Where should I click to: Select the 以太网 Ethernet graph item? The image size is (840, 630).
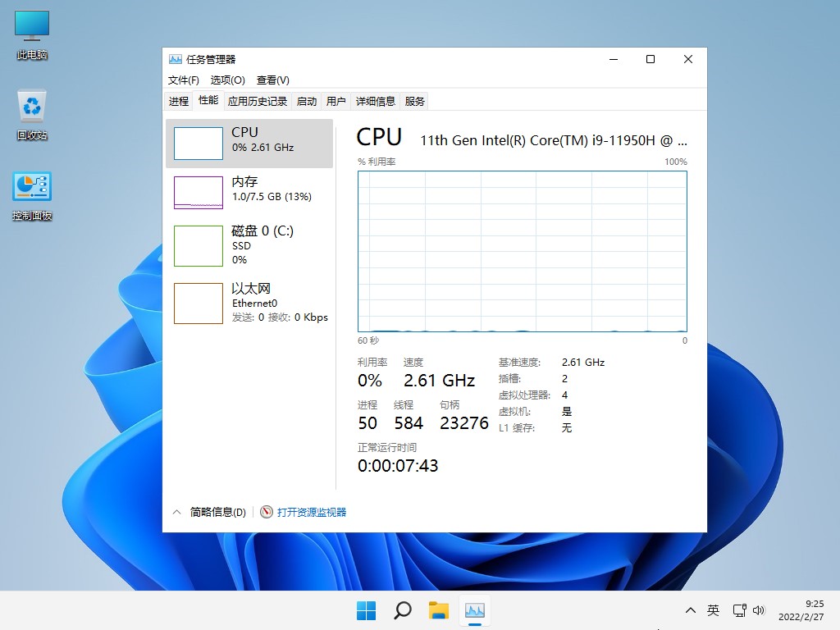click(199, 304)
